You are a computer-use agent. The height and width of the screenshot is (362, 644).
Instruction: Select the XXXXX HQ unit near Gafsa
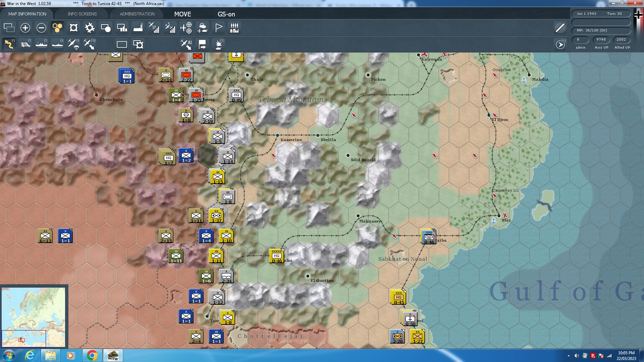[277, 256]
